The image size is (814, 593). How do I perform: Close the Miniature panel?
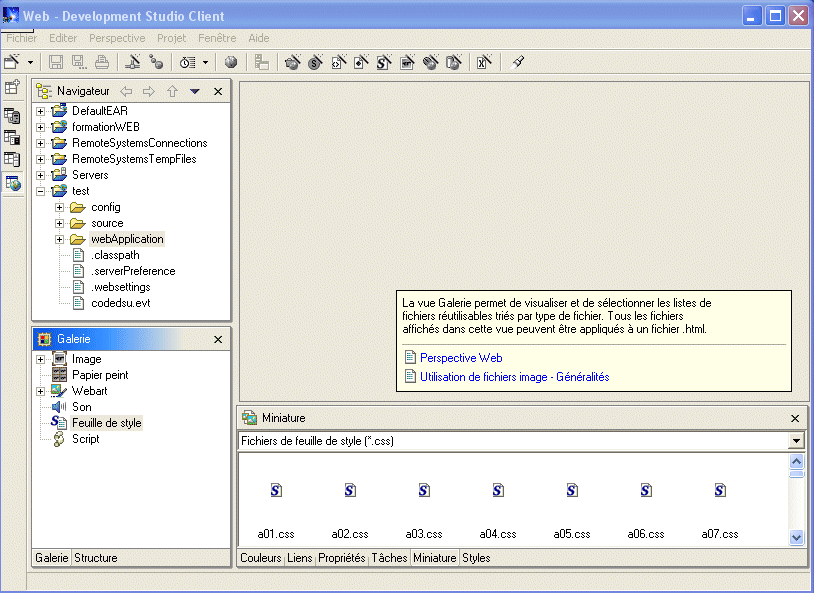coord(795,418)
